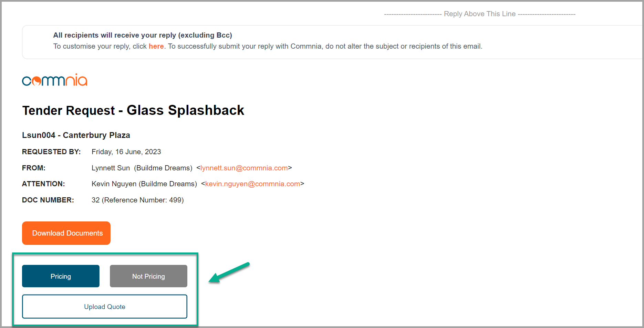
Task: Select the attention name Kevin Nguyen (Buildme Dreams)
Action: pos(144,184)
